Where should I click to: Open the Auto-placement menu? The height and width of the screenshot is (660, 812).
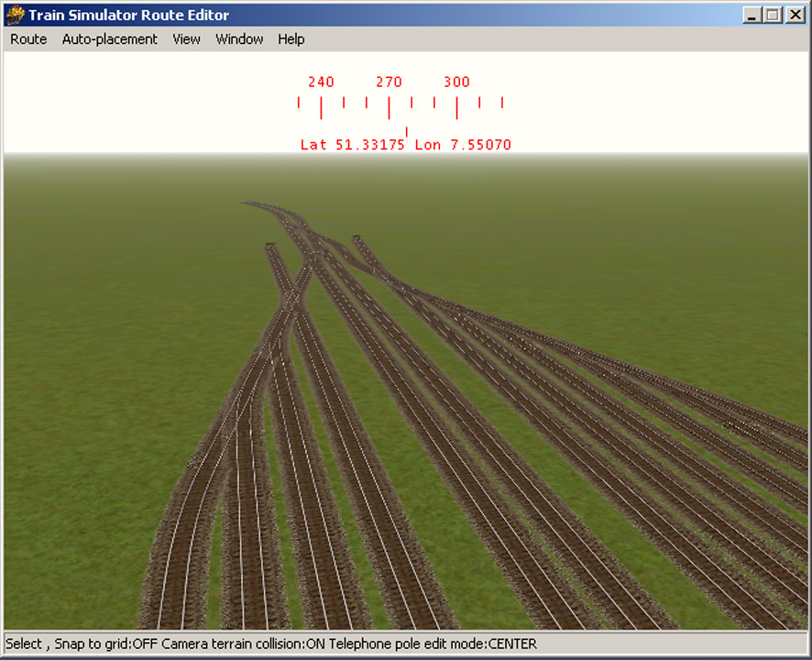pos(109,39)
